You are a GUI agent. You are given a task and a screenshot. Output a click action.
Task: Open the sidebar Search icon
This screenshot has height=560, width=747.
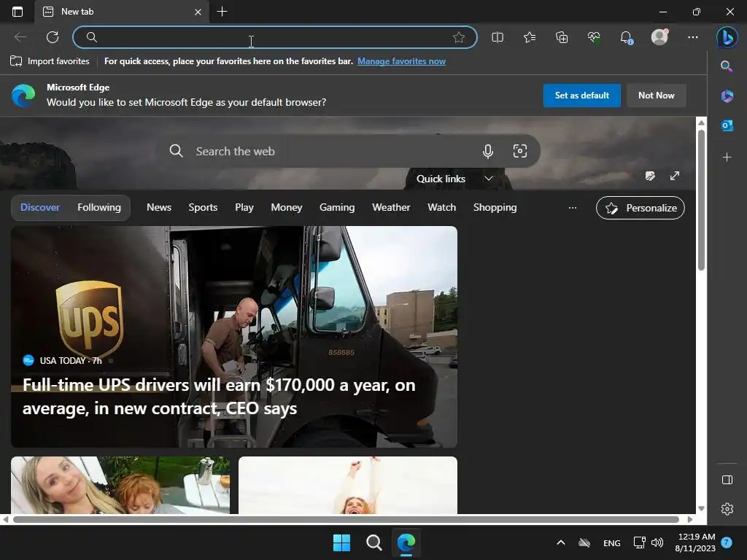point(727,66)
